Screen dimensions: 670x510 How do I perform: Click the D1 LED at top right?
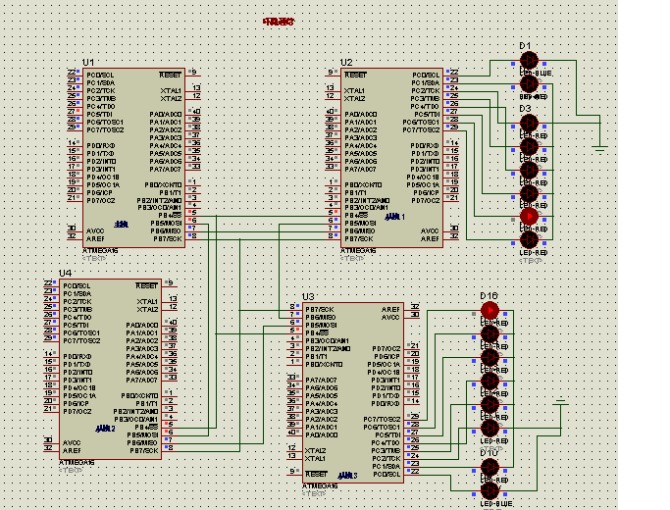click(x=527, y=60)
